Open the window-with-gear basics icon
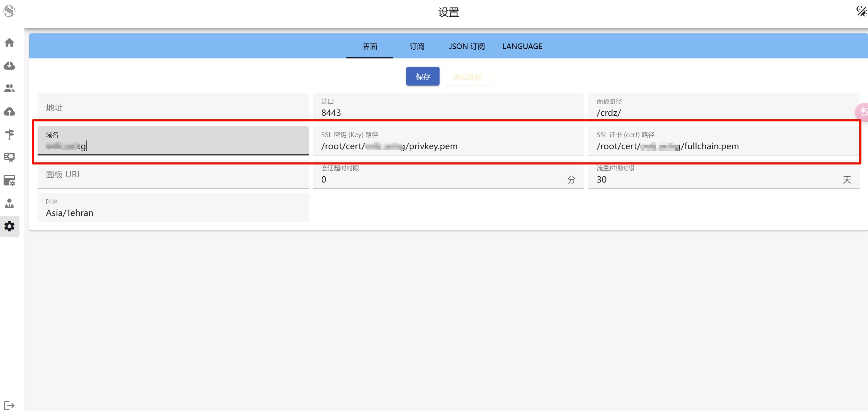The width and height of the screenshot is (868, 411). coord(9,180)
